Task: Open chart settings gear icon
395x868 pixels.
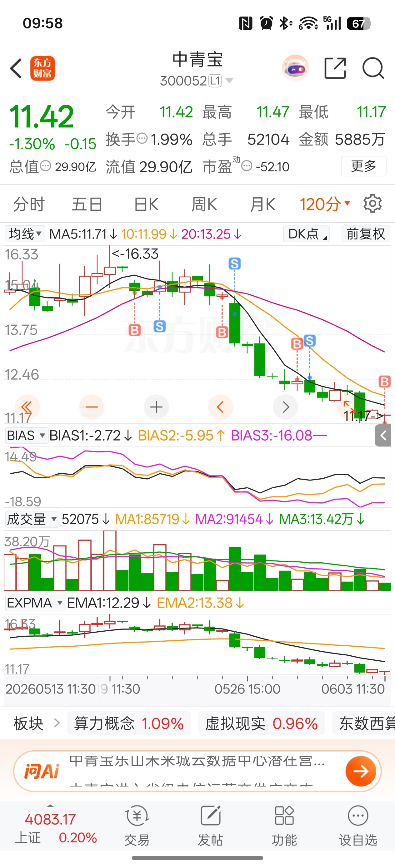Action: pos(372,204)
